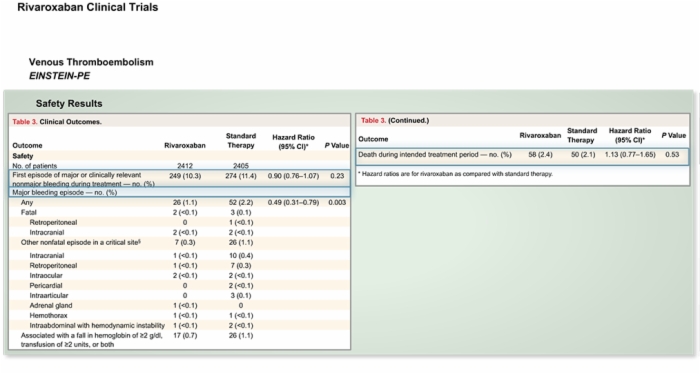
Task: Click the 'Any' row label
Action: click(27, 203)
